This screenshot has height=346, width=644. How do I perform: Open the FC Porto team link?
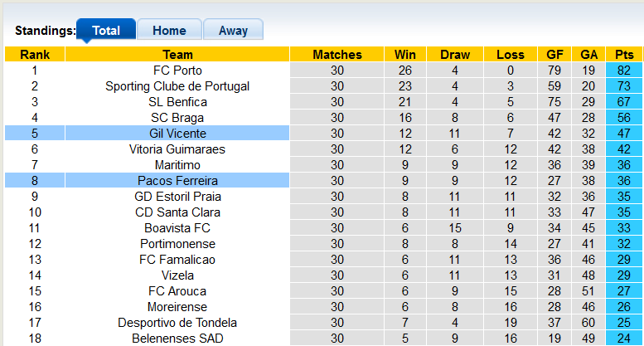coord(177,71)
